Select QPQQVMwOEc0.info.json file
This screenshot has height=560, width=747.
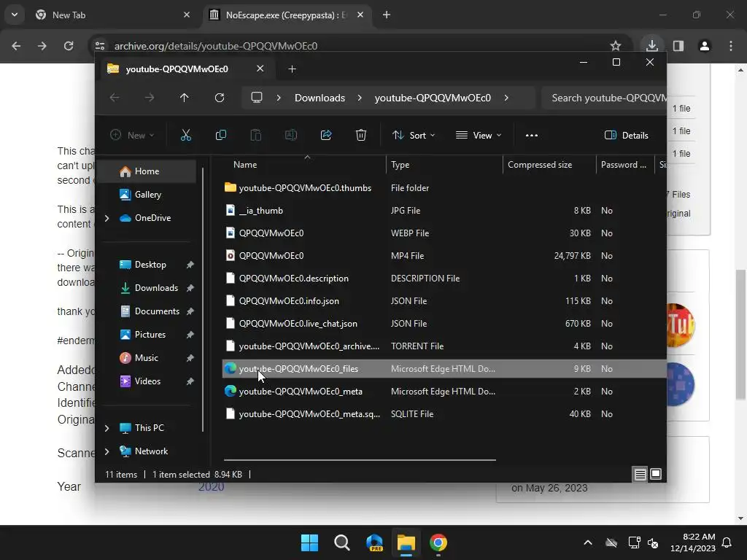pyautogui.click(x=444, y=301)
